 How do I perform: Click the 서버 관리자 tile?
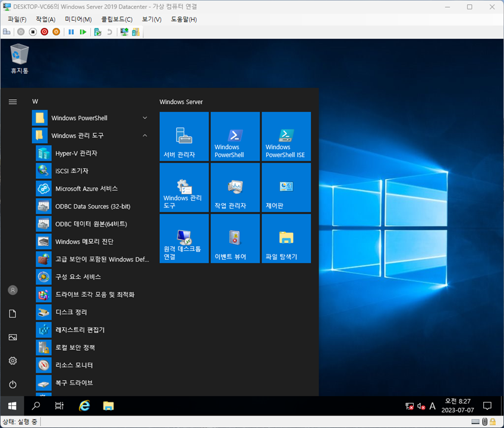184,136
